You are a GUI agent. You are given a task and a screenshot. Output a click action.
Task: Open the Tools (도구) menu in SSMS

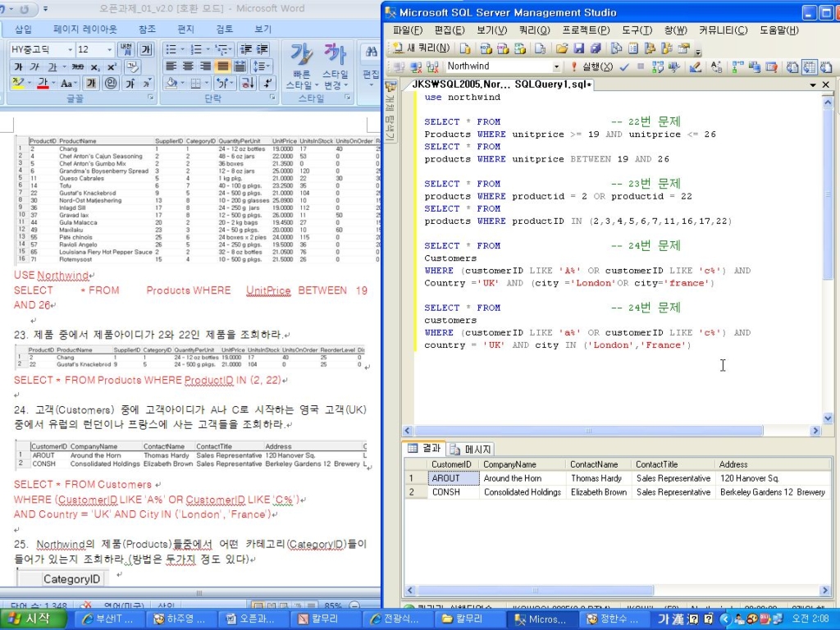(x=637, y=30)
